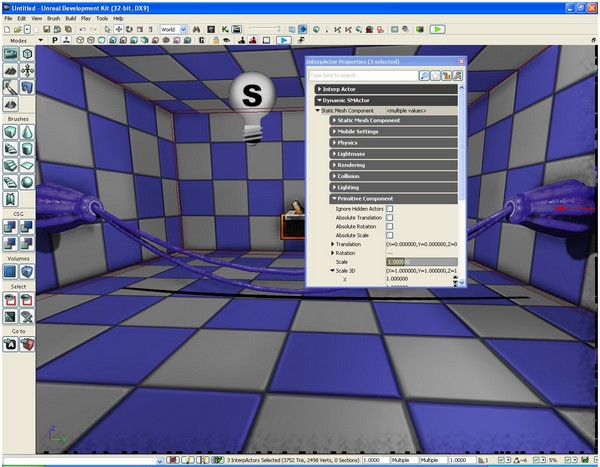
Task: Expand the Lightmass section
Action: [x=393, y=154]
